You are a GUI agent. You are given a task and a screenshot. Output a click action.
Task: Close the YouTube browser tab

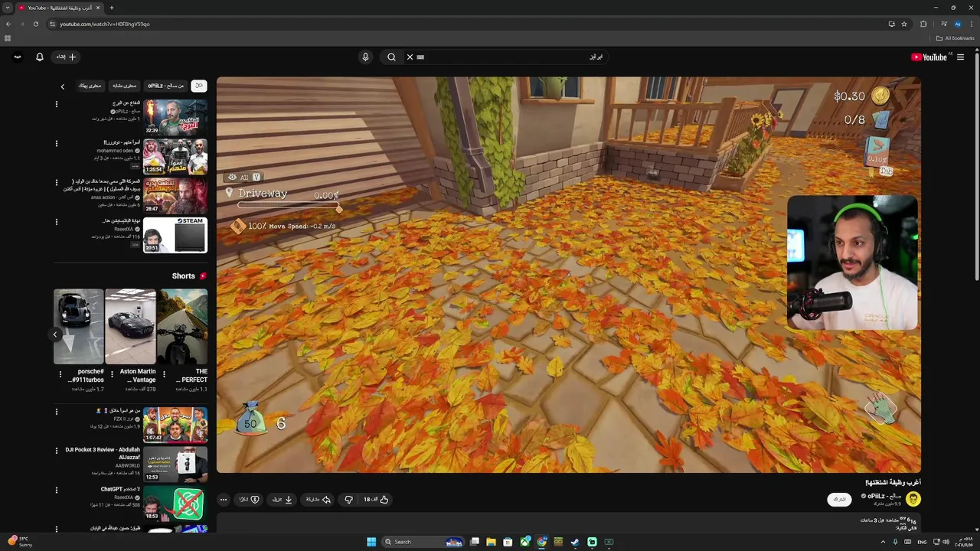click(99, 8)
